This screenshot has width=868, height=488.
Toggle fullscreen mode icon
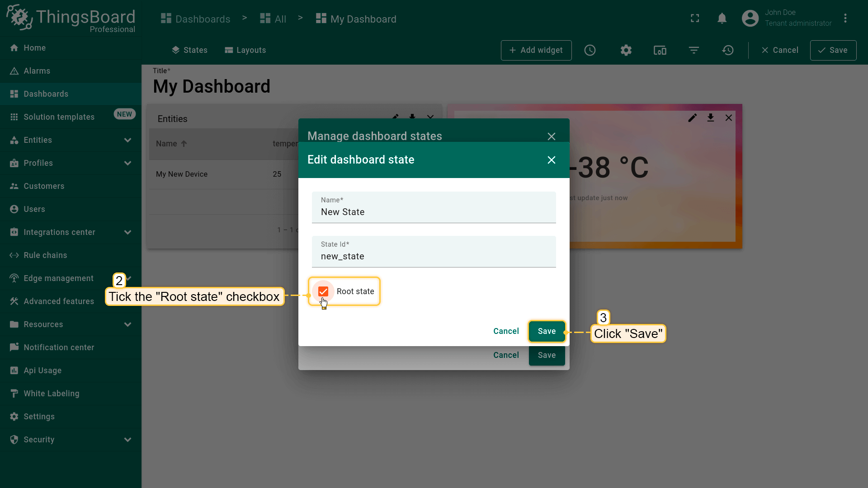point(695,19)
